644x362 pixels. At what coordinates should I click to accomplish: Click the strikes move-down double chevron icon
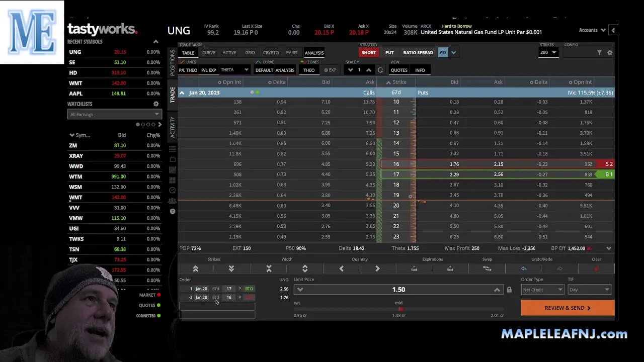(231, 269)
